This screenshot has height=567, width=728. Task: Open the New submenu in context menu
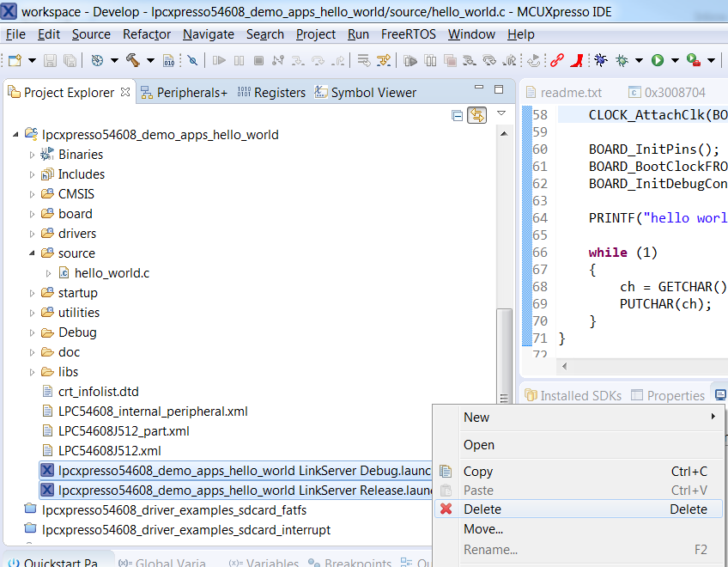pos(579,418)
